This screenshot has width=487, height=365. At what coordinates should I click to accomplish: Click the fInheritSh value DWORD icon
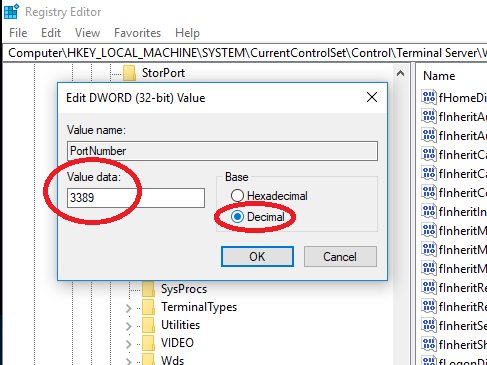tap(429, 344)
